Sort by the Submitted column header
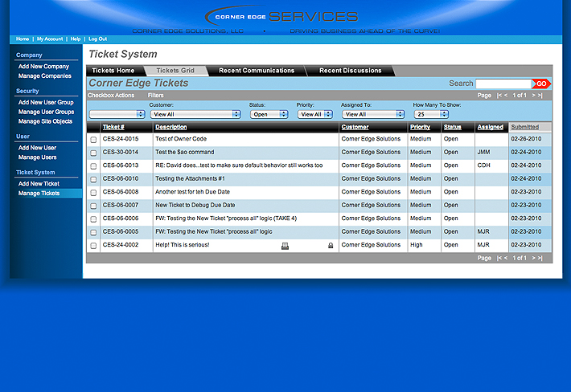This screenshot has width=571, height=392. (x=524, y=127)
